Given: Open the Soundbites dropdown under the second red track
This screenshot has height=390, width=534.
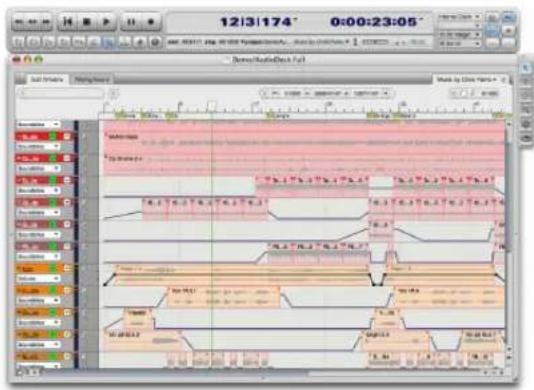Looking at the screenshot, I should pyautogui.click(x=38, y=169).
